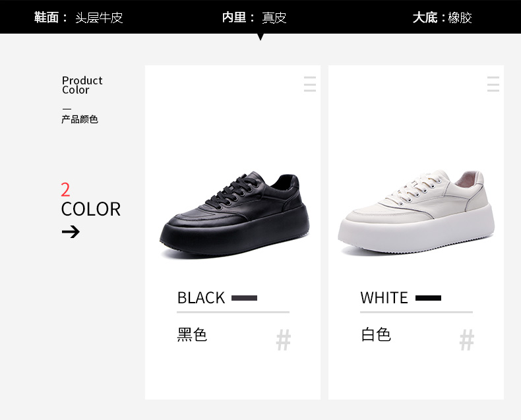Click the hash symbol on the black card

pos(284,340)
